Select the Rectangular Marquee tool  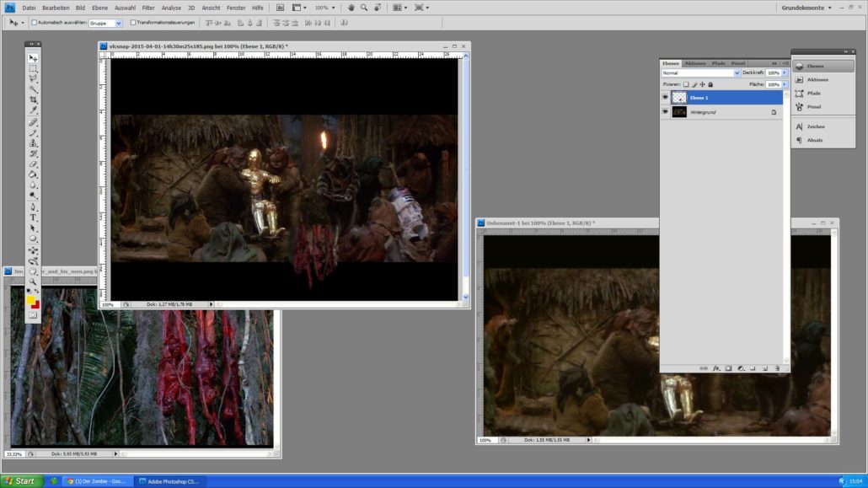coord(33,68)
